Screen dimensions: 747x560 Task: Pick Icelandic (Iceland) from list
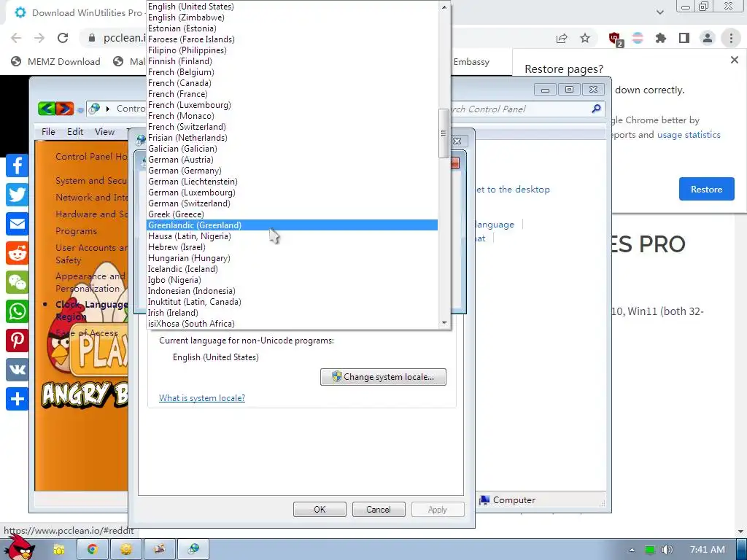pyautogui.click(x=292, y=269)
